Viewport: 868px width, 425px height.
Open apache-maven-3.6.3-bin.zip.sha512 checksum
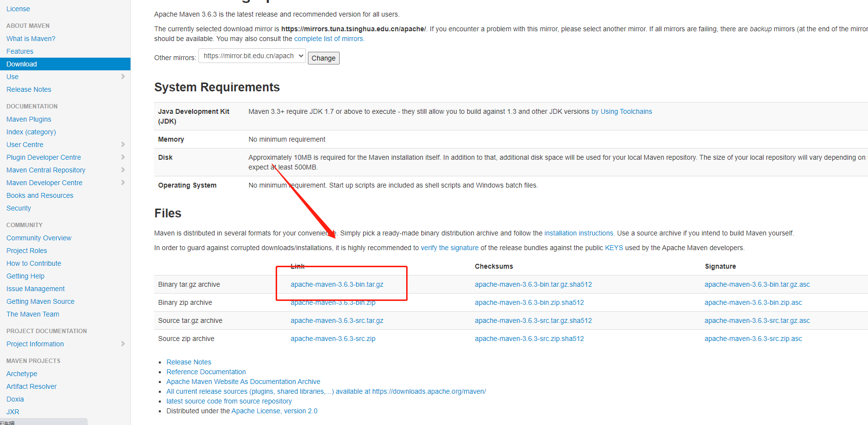click(529, 302)
